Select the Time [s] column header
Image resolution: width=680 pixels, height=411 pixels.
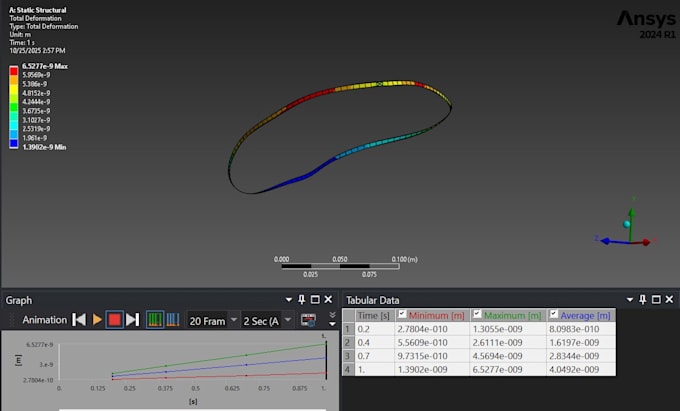click(374, 315)
